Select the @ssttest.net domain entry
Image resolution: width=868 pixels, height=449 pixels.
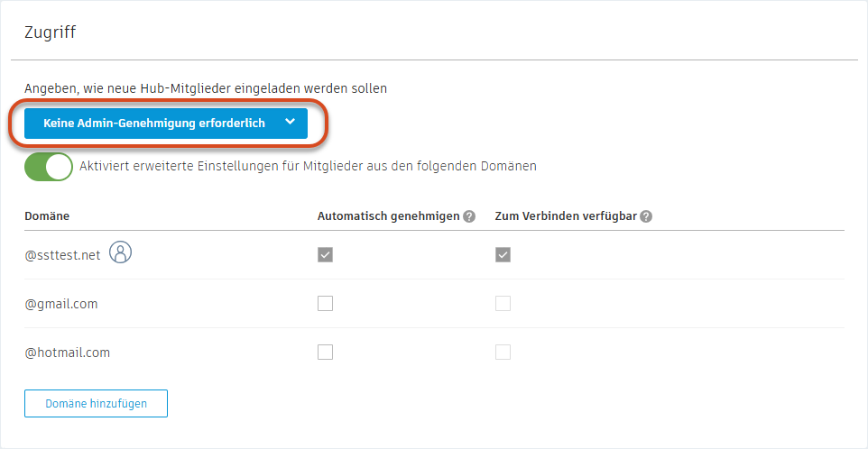coord(63,255)
